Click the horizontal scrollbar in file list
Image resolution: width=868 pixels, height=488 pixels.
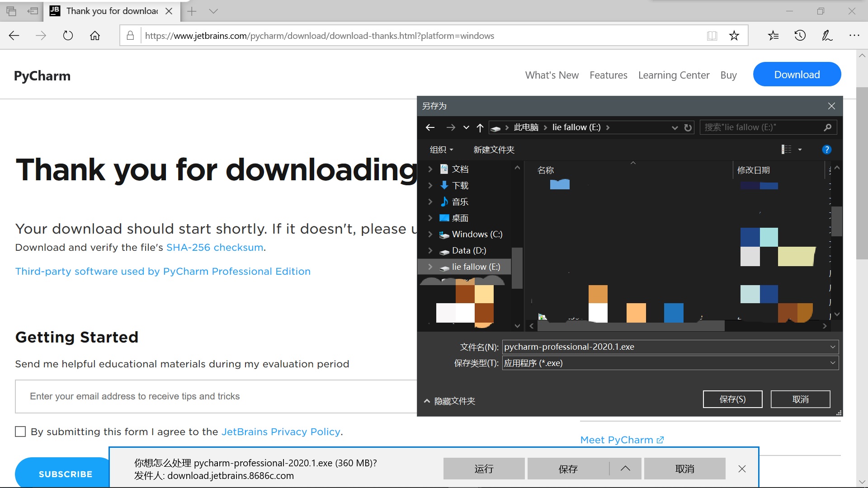631,326
